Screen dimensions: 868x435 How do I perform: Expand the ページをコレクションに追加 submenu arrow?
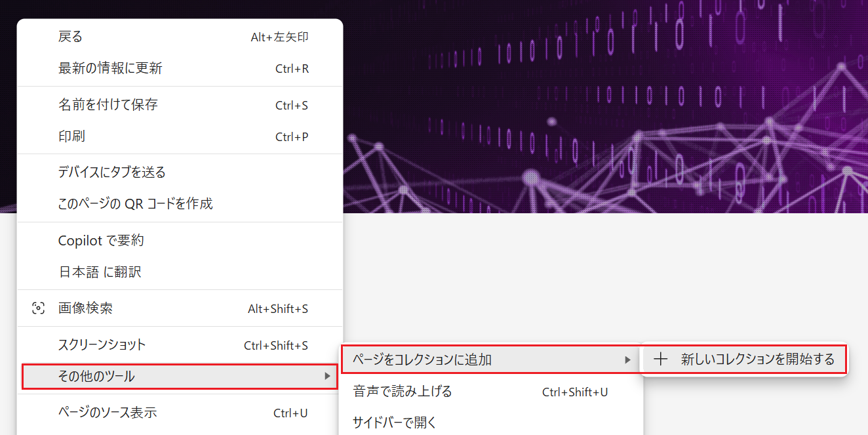click(x=627, y=360)
